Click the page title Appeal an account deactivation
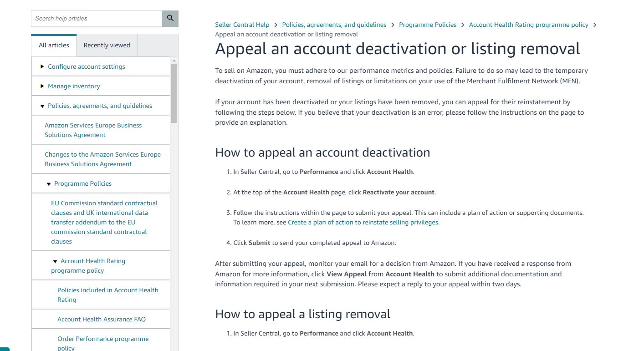Viewport: 644px width, 351px height. coord(398,49)
